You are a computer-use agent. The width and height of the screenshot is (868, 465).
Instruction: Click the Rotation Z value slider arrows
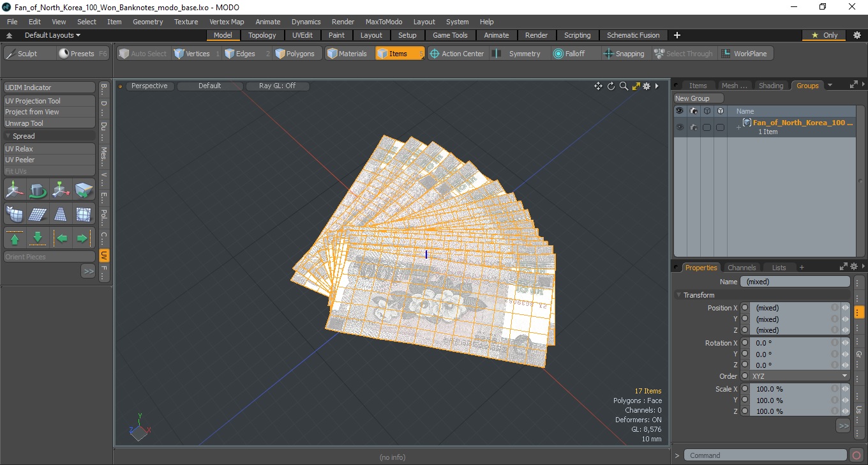846,365
